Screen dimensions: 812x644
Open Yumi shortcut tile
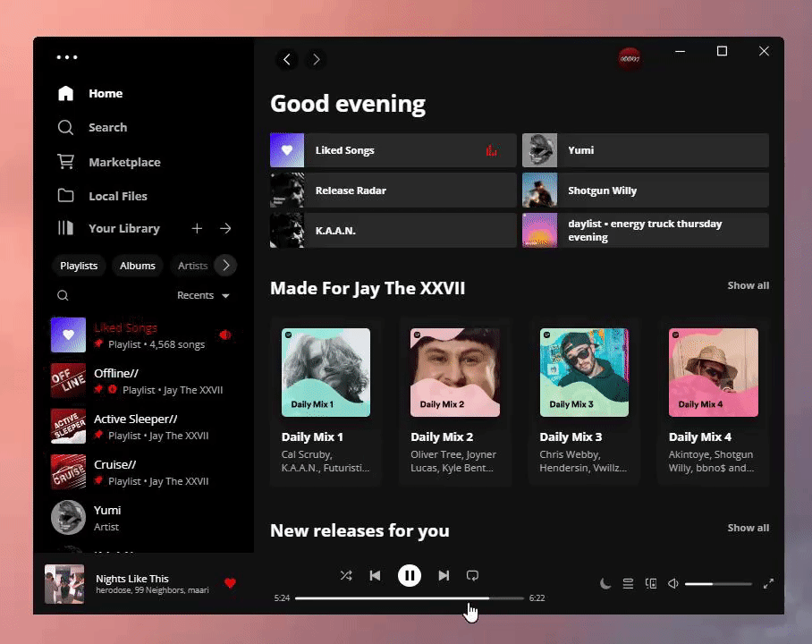pyautogui.click(x=646, y=150)
